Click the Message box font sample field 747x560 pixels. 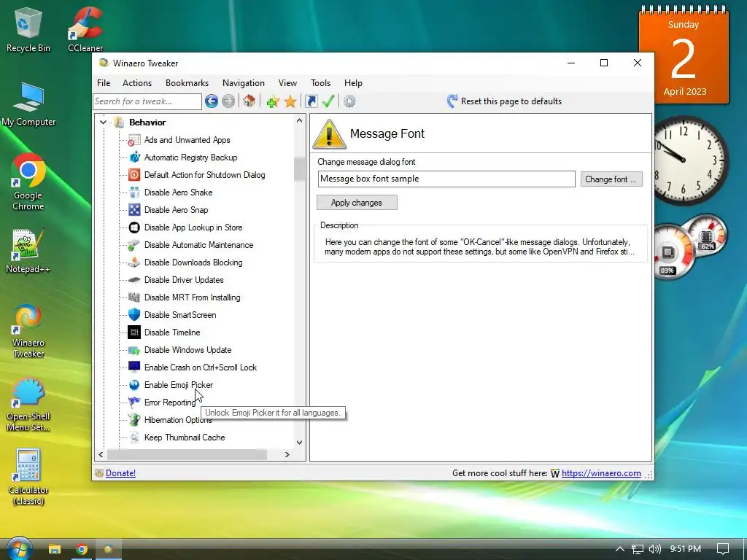tap(446, 179)
